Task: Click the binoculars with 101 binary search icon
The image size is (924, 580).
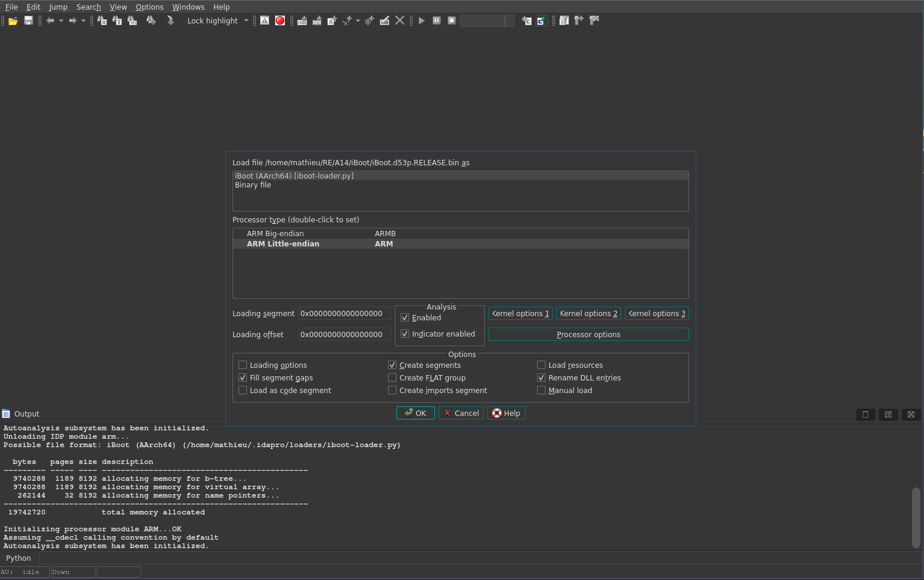Action: pyautogui.click(x=132, y=20)
